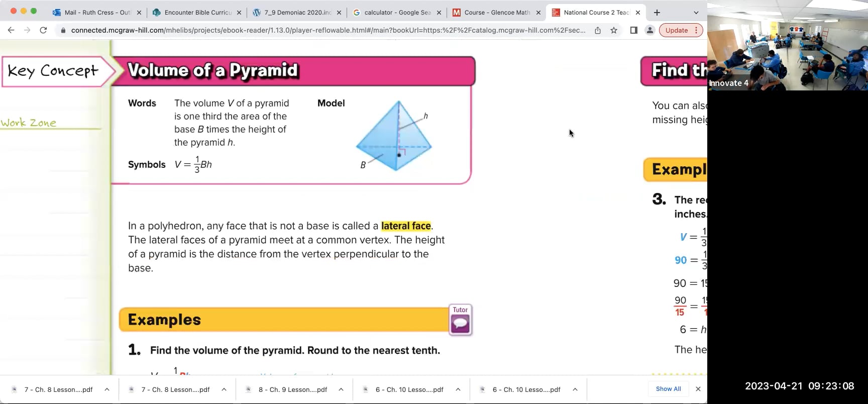The width and height of the screenshot is (868, 404).
Task: Click the file icon of 8 - Ch. 9 Lesson download
Action: [248, 389]
